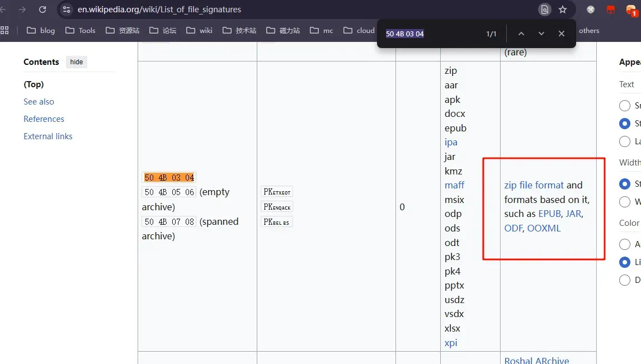This screenshot has height=364, width=641.
Task: Open the 磁力站 bookmarks folder
Action: (283, 31)
